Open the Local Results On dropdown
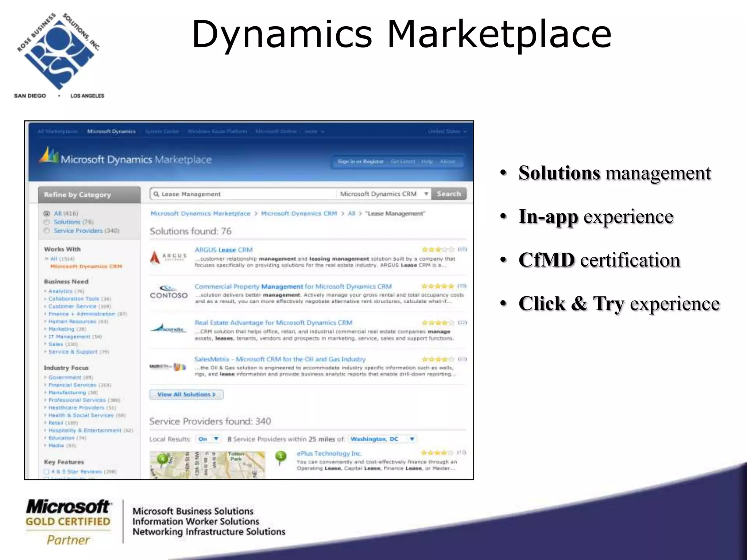Viewport: 747px width, 560px height. tap(208, 439)
